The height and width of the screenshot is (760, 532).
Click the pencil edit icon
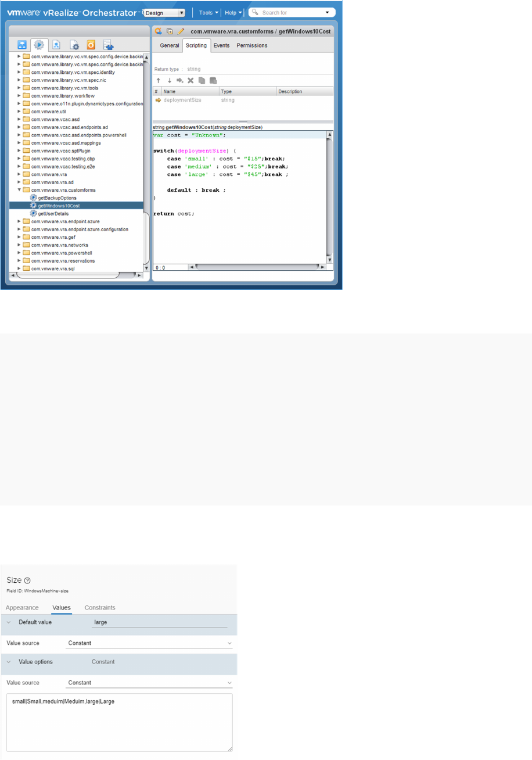[181, 31]
